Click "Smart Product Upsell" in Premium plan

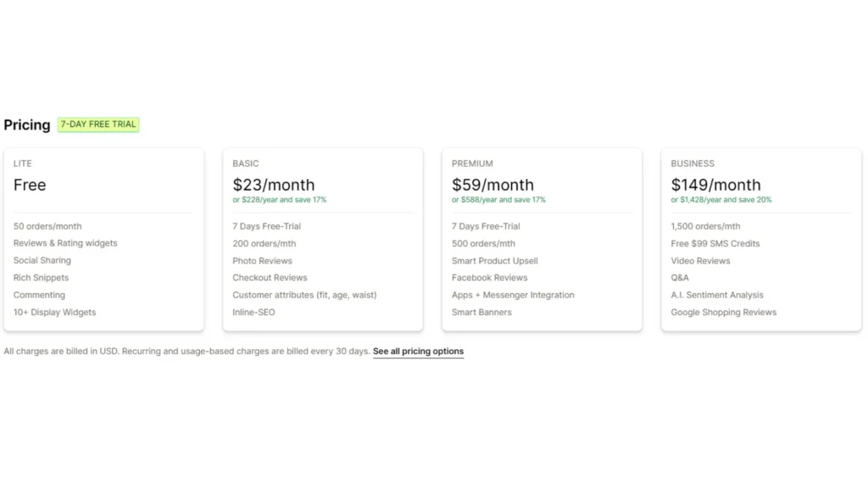pos(495,261)
